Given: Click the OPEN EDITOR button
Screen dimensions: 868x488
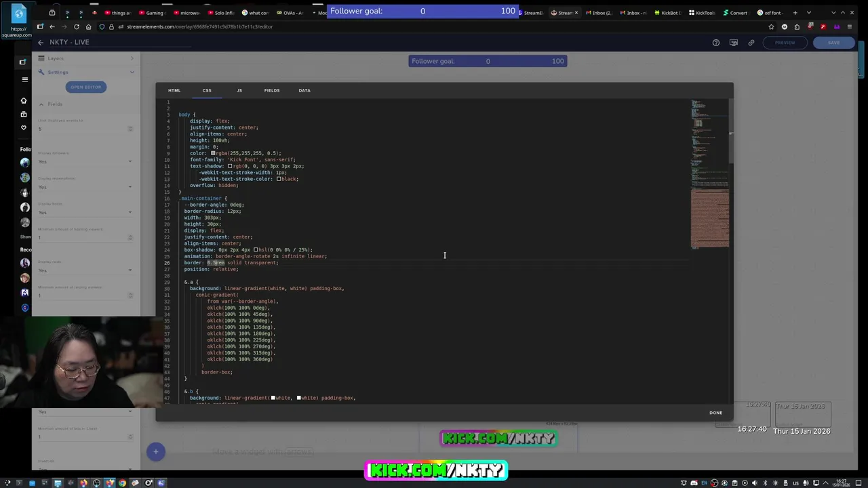Looking at the screenshot, I should (x=85, y=87).
